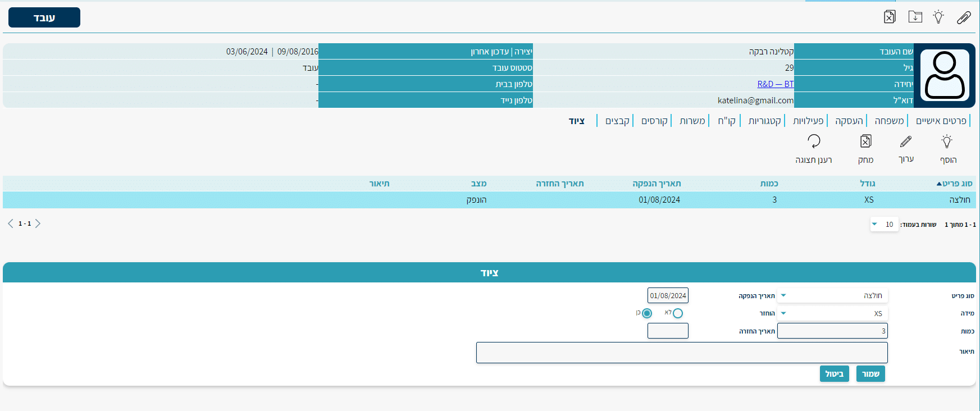The image size is (980, 411).
Task: Click the תיאור description text field
Action: tap(682, 353)
